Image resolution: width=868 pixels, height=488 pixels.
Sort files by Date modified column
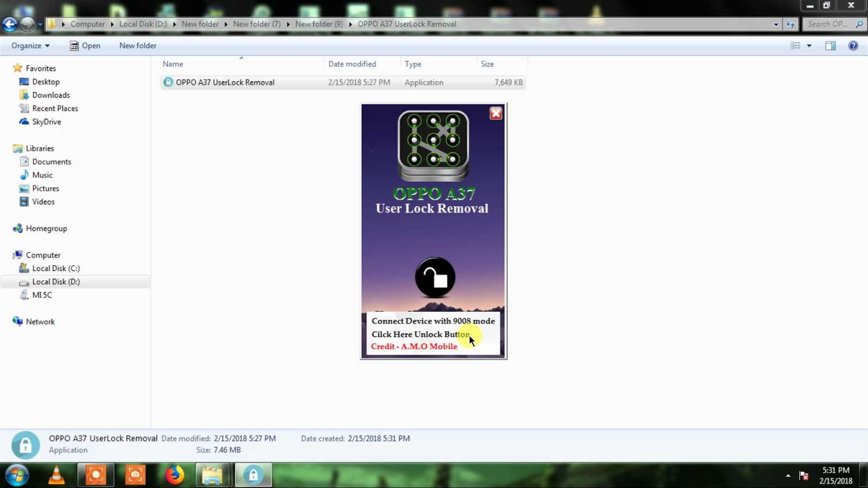(362, 64)
